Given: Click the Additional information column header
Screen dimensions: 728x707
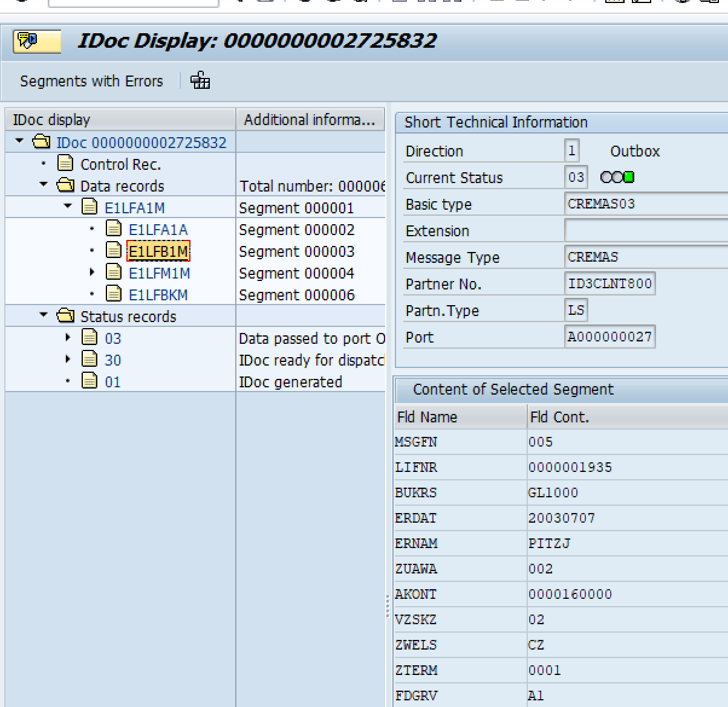Looking at the screenshot, I should click(310, 120).
